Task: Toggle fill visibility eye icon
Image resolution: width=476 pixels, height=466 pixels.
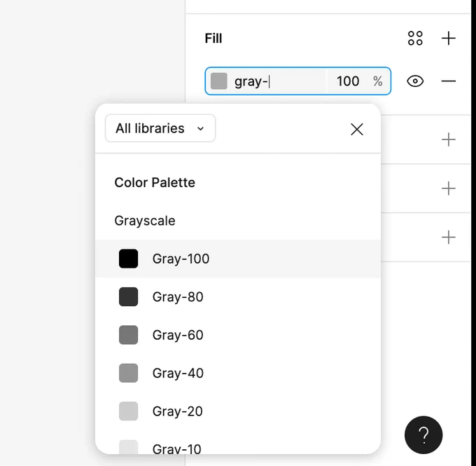Action: point(415,81)
